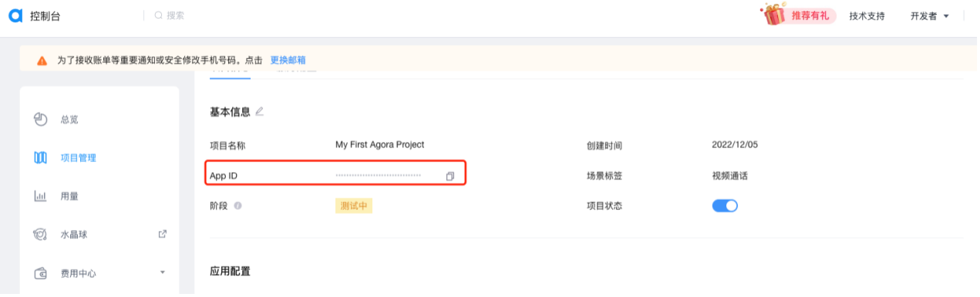Open 技术支持 in top bar
Viewport: 980px width, 297px height.
867,15
